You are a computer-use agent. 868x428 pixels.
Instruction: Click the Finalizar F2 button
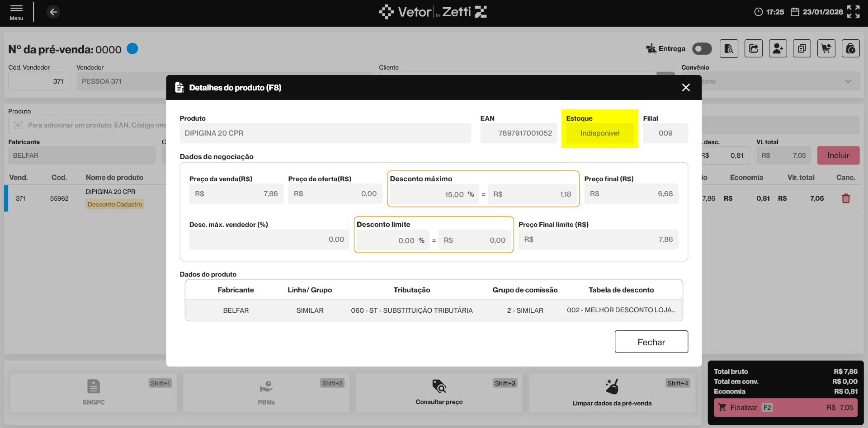[x=786, y=408]
